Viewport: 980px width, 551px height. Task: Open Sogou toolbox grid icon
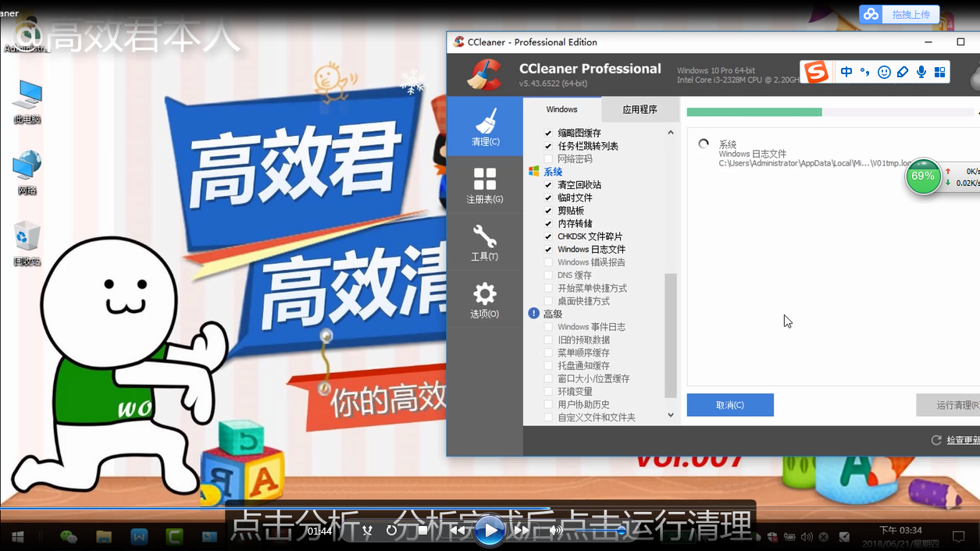(x=939, y=72)
